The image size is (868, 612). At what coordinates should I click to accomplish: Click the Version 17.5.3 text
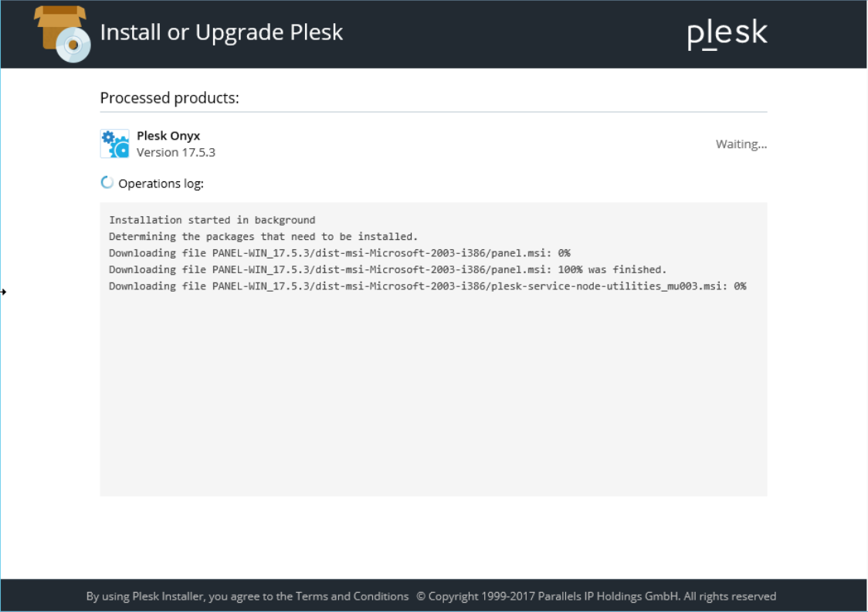(x=176, y=152)
